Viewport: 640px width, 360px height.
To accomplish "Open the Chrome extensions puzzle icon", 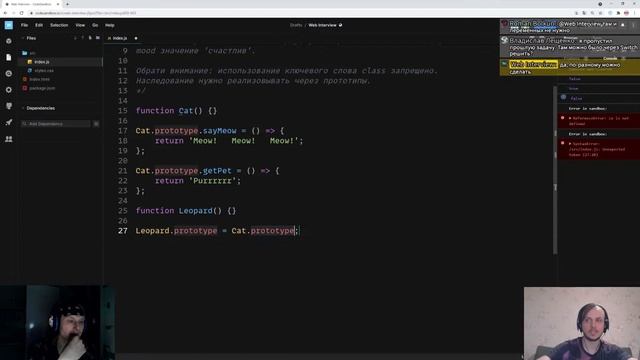I will click(x=618, y=13).
